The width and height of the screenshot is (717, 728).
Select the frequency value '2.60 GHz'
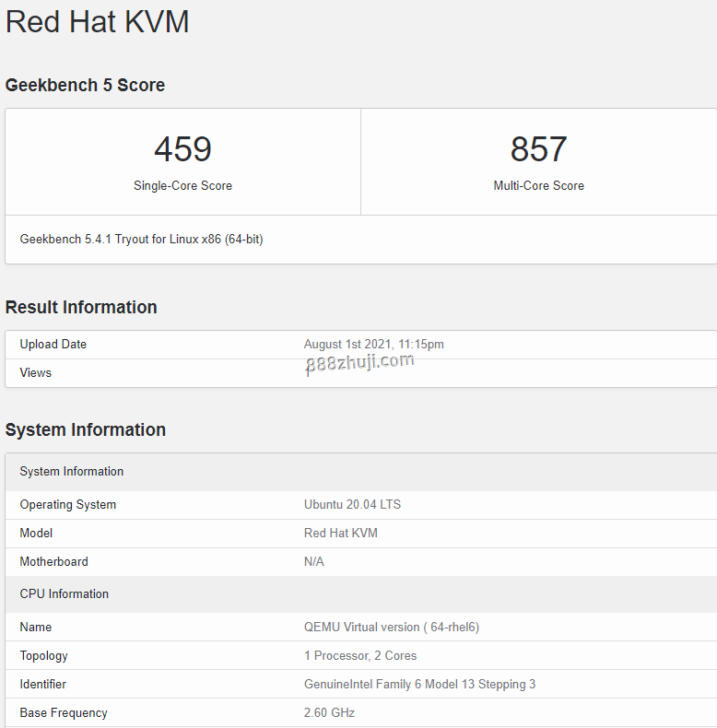tap(329, 712)
